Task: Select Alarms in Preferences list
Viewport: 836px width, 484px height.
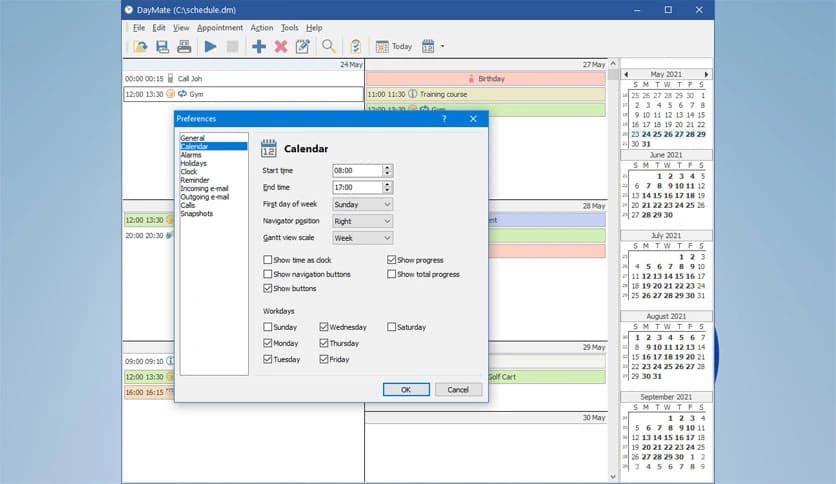Action: (x=191, y=155)
